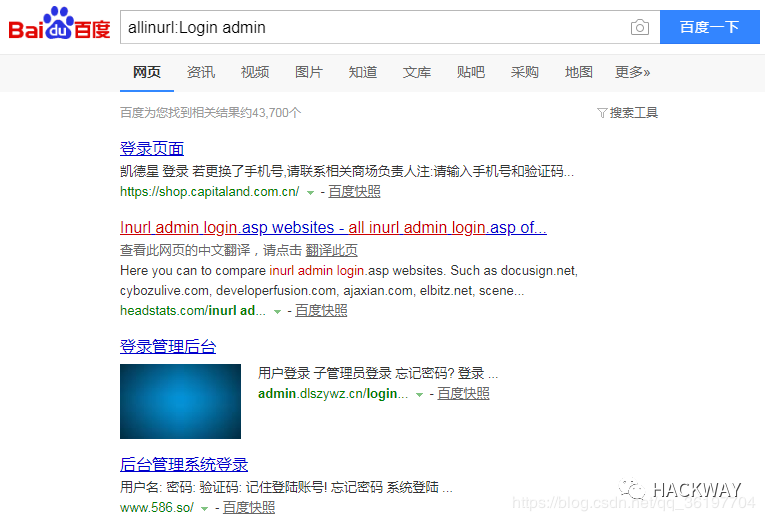Click the www.586.so URL

(157, 508)
